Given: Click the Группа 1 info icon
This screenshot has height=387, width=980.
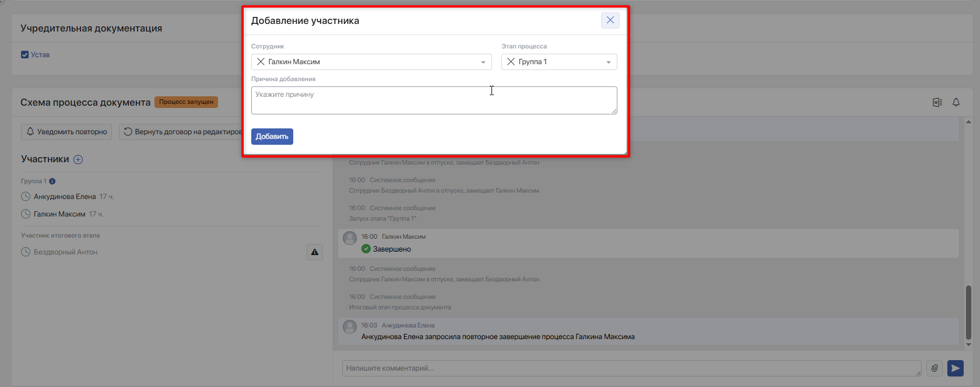Looking at the screenshot, I should pyautogui.click(x=52, y=182).
